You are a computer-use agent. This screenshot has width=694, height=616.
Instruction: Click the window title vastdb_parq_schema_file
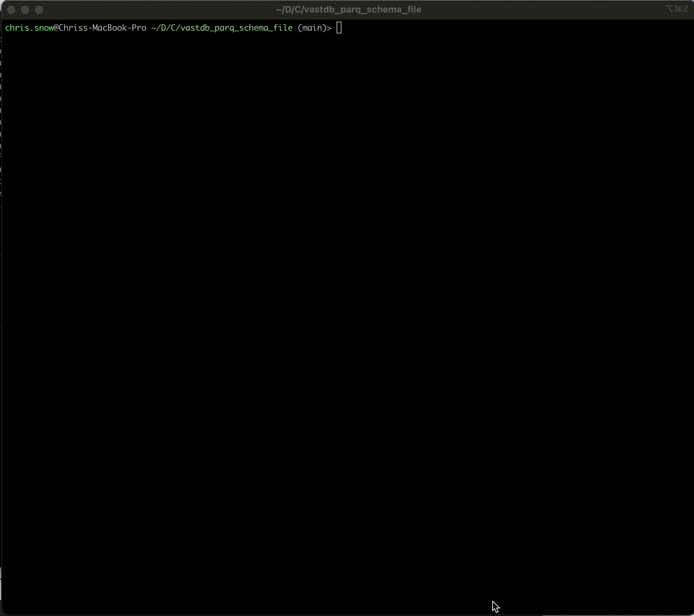349,9
